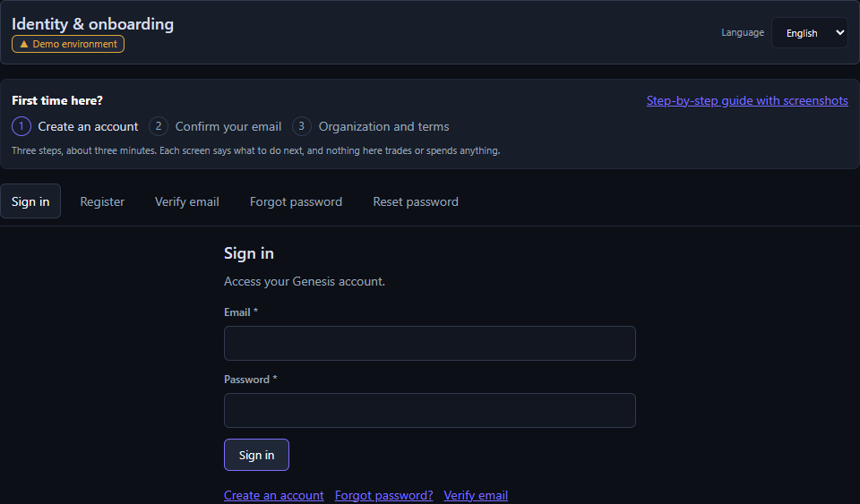Open the Reset password tab
The image size is (860, 504).
click(x=416, y=201)
